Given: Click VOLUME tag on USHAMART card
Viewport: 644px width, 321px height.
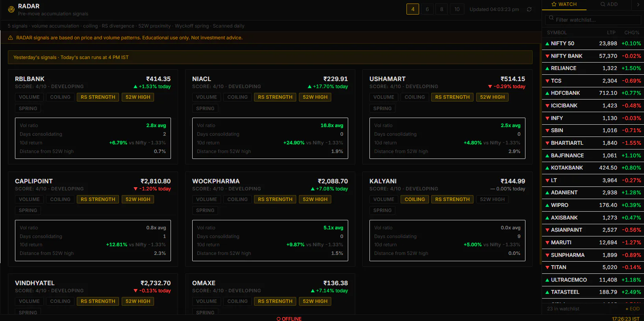Looking at the screenshot, I should 384,97.
